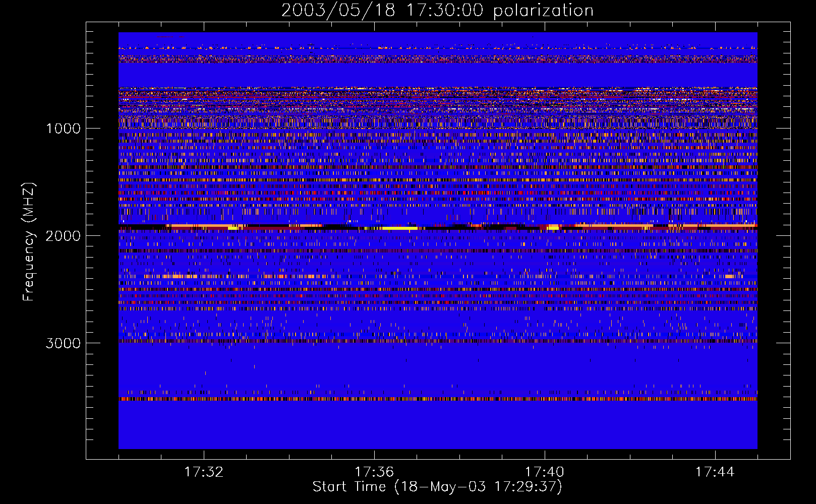Viewport: 816px width, 504px height.
Task: Click the 17:44 time tick label
Action: pyautogui.click(x=715, y=472)
